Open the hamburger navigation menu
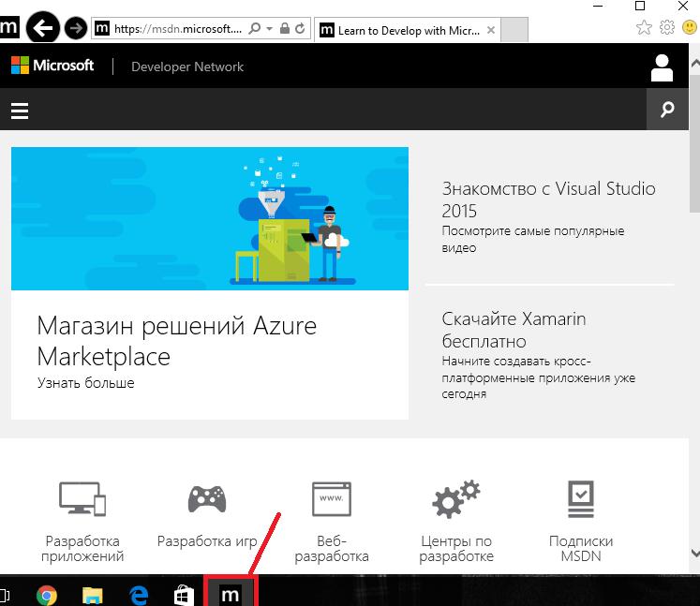 [x=20, y=111]
